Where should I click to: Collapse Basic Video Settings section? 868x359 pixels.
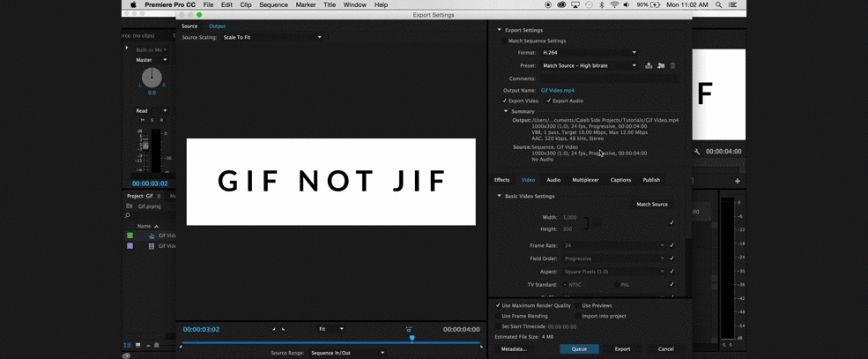pos(499,196)
